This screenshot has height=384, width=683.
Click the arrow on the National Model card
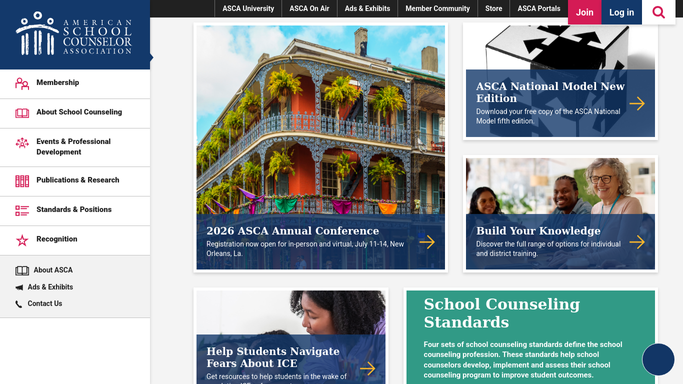click(637, 104)
